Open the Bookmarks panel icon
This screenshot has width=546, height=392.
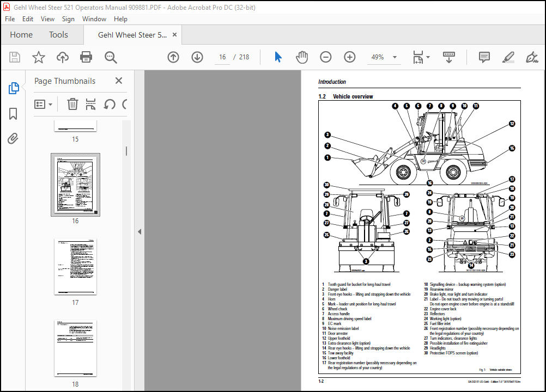[x=13, y=114]
